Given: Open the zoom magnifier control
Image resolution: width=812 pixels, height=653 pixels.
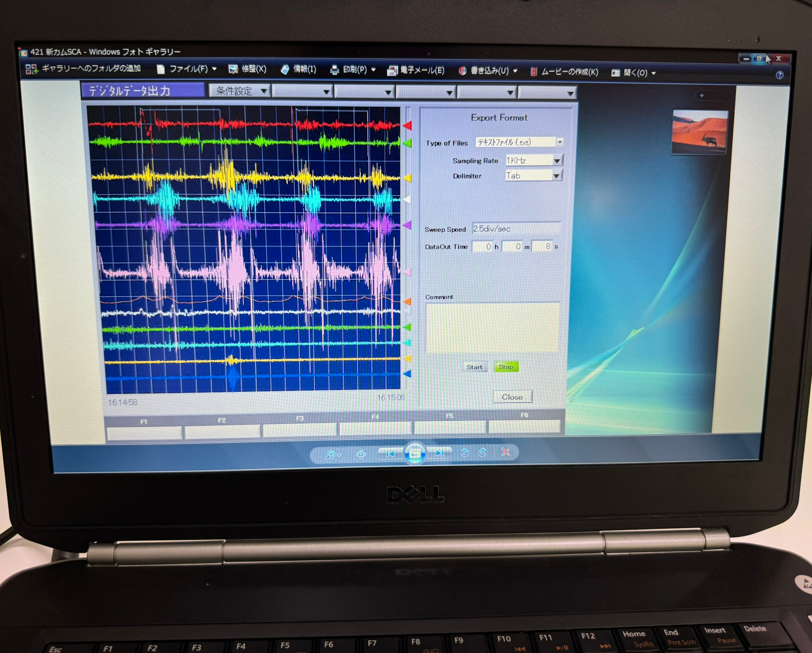Looking at the screenshot, I should (332, 454).
